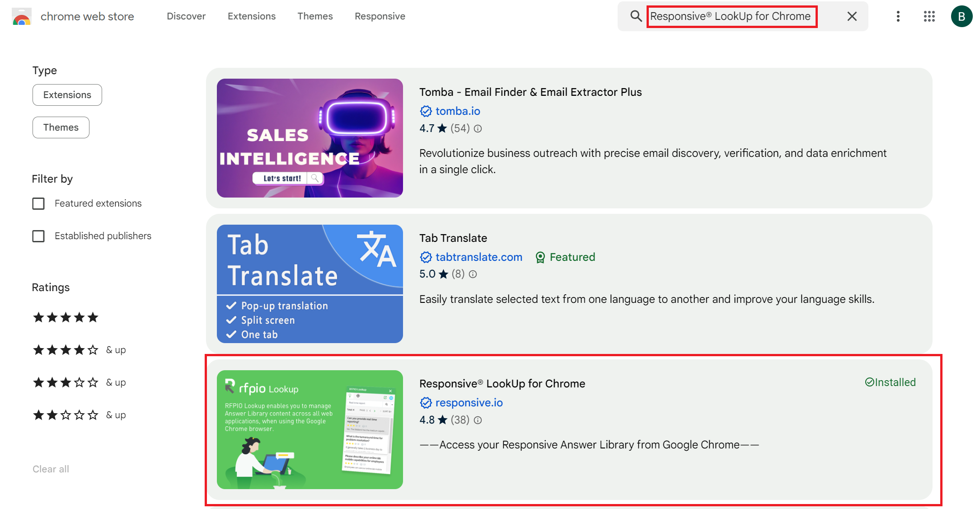This screenshot has height=509, width=980.
Task: Click the rating info icon for Responsive LookUp
Action: point(478,420)
